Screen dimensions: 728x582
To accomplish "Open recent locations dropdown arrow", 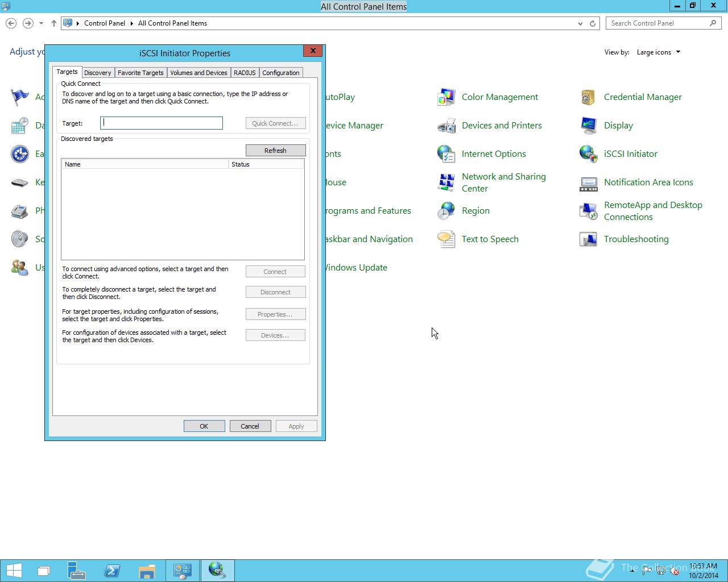I will click(x=41, y=23).
